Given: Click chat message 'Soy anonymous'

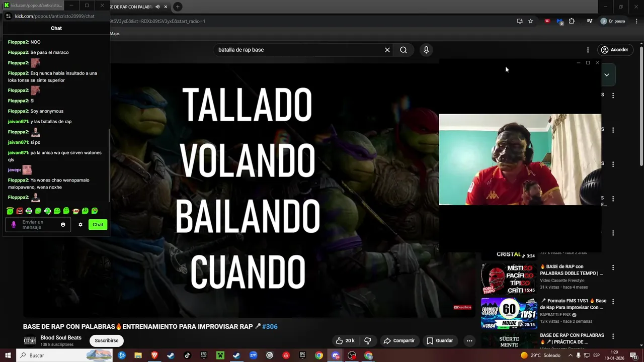Looking at the screenshot, I should 47,111.
